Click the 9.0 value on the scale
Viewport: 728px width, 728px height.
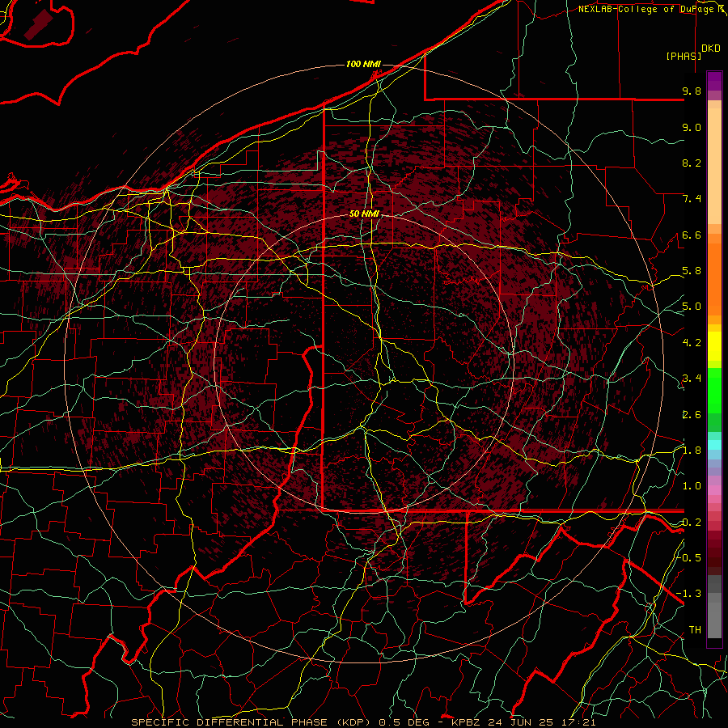(x=692, y=127)
